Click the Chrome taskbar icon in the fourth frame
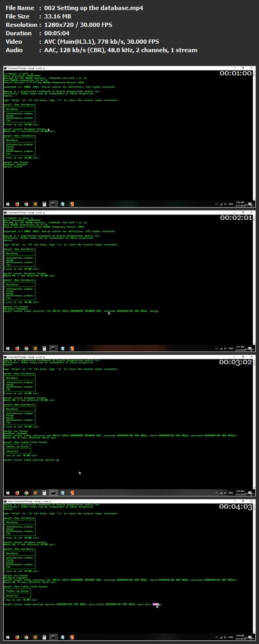Viewport: 259px width, 644px height. click(x=26, y=637)
